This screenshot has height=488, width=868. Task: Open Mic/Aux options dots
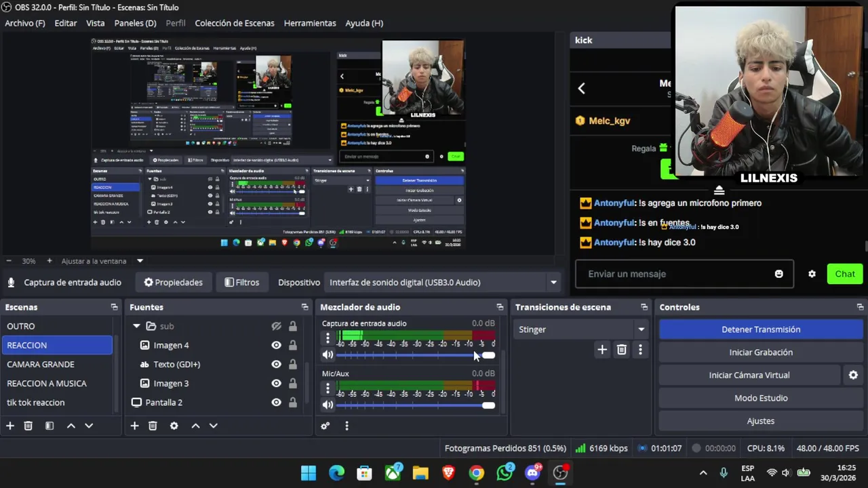pyautogui.click(x=328, y=388)
